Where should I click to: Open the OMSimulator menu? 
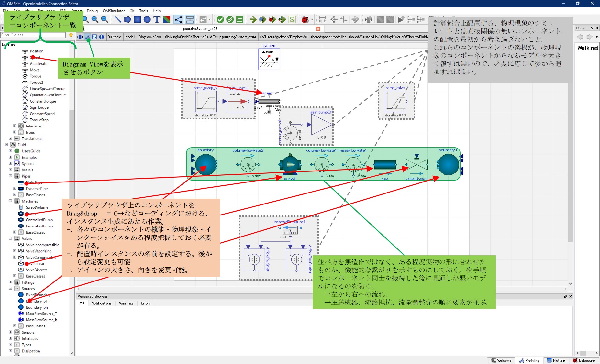[x=114, y=11]
